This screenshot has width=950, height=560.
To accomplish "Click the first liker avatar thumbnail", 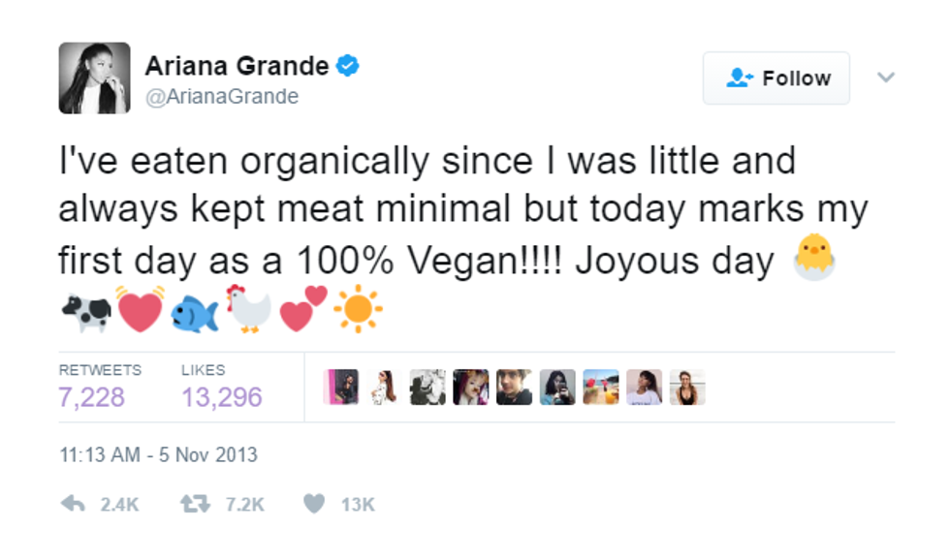I will pos(343,387).
